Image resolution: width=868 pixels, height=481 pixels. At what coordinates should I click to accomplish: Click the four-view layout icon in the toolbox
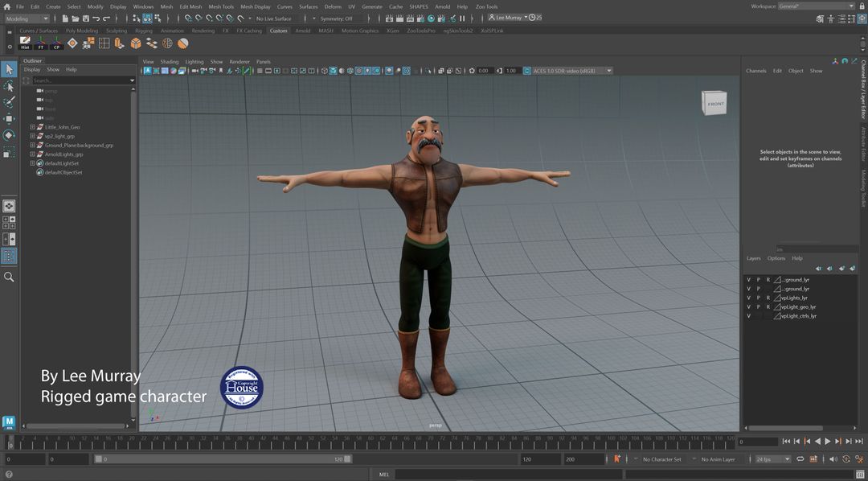pyautogui.click(x=9, y=224)
